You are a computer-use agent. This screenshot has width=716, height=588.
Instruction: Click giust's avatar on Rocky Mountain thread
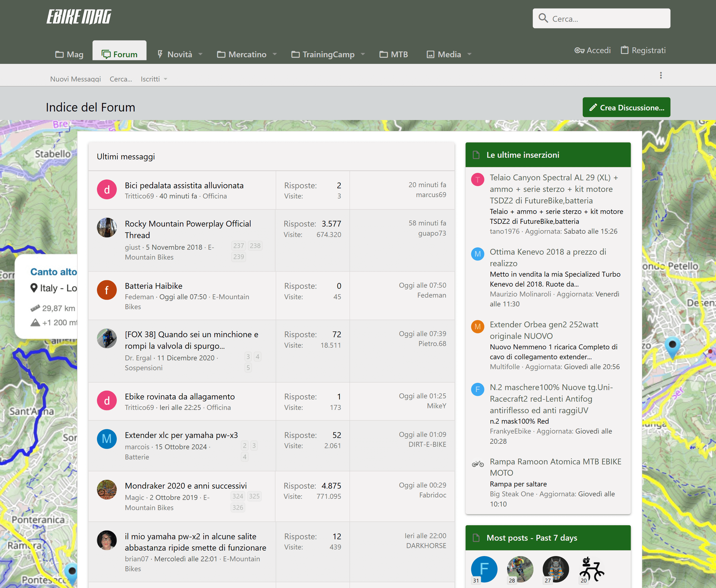pos(107,228)
